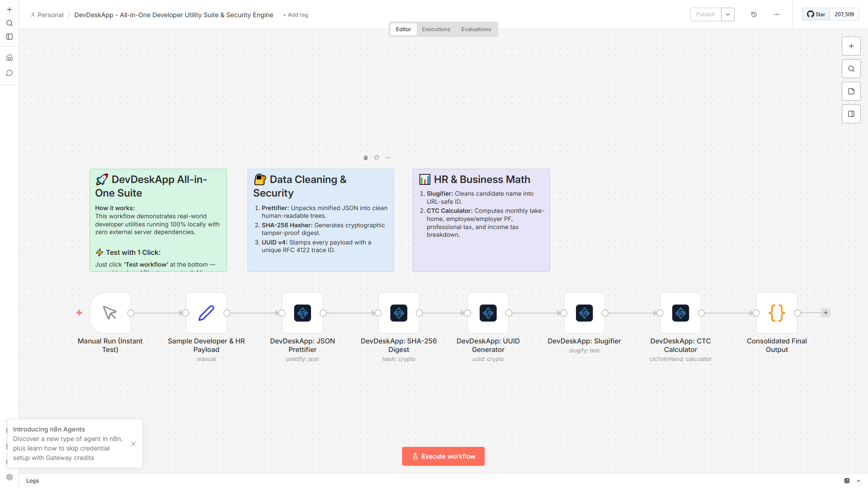Open search from left sidebar magnifier
The image size is (868, 488).
pyautogui.click(x=9, y=23)
